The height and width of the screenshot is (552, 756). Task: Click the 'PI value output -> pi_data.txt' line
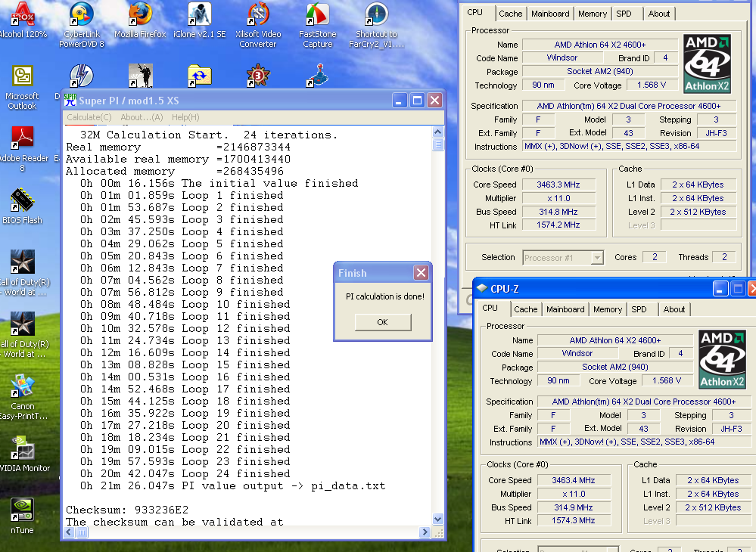(x=233, y=485)
